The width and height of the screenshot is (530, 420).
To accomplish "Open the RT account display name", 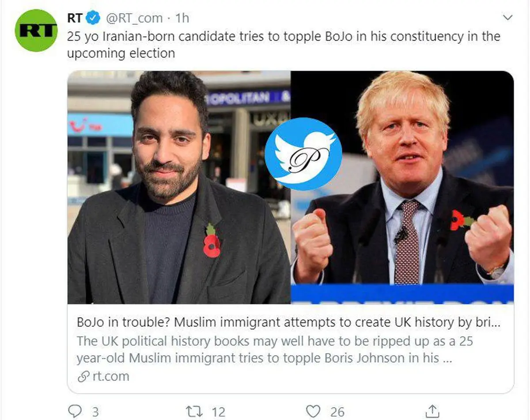I will pos(75,18).
